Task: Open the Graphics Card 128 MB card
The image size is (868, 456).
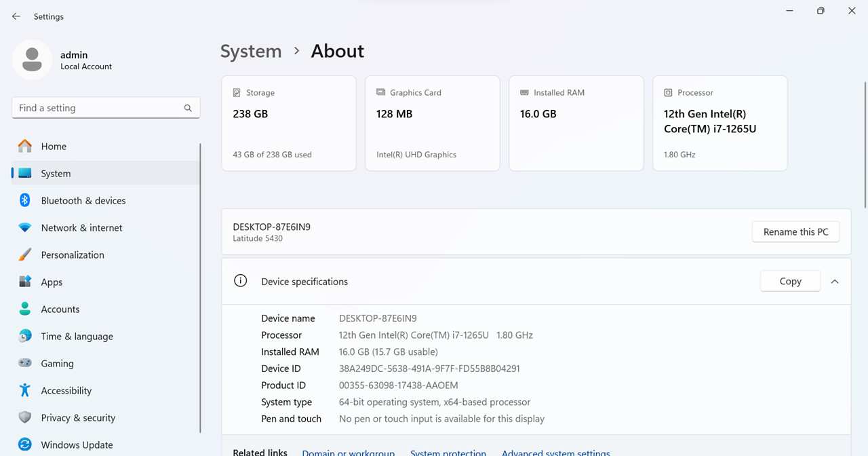Action: [x=433, y=123]
